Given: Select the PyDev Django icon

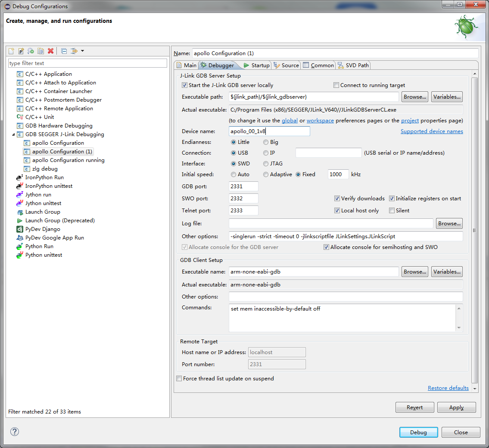Looking at the screenshot, I should (x=20, y=229).
